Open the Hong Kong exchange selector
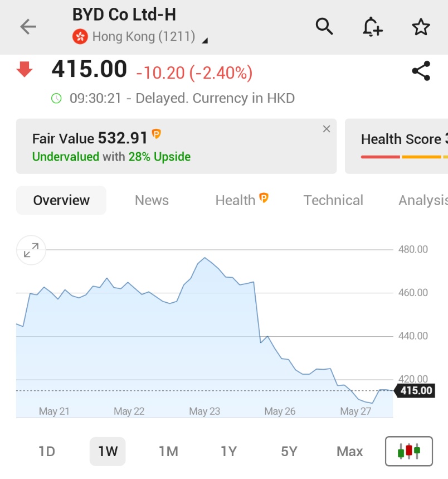The width and height of the screenshot is (448, 479). point(140,37)
